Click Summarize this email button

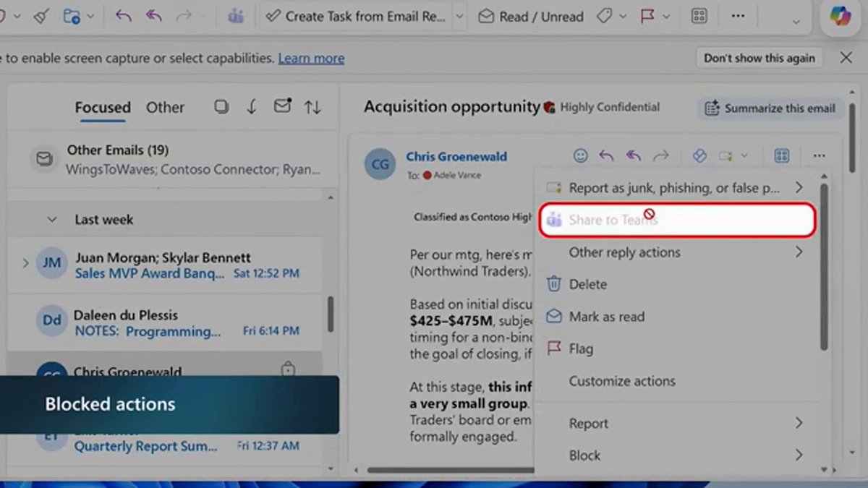pos(771,108)
